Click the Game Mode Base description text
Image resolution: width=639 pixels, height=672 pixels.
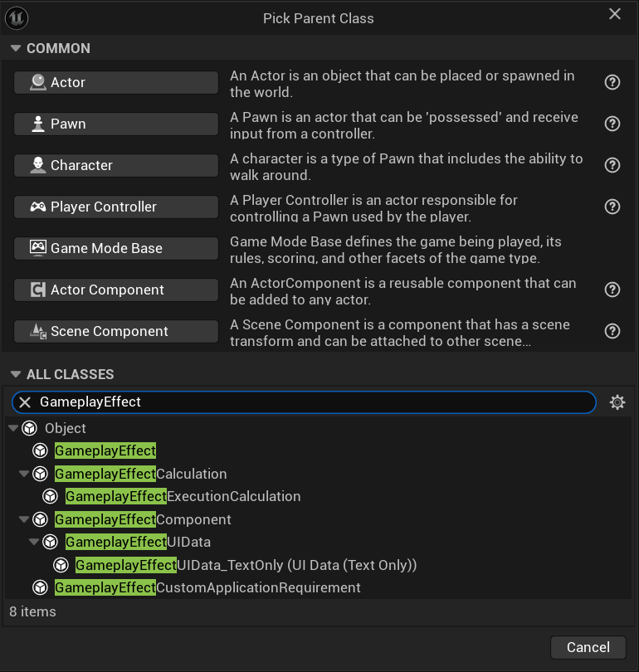(x=396, y=250)
